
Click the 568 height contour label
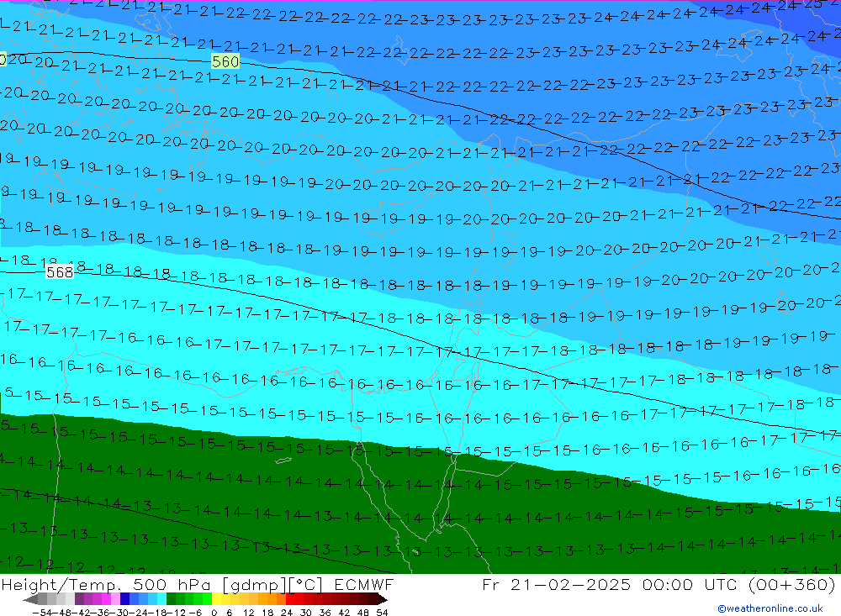(x=60, y=272)
